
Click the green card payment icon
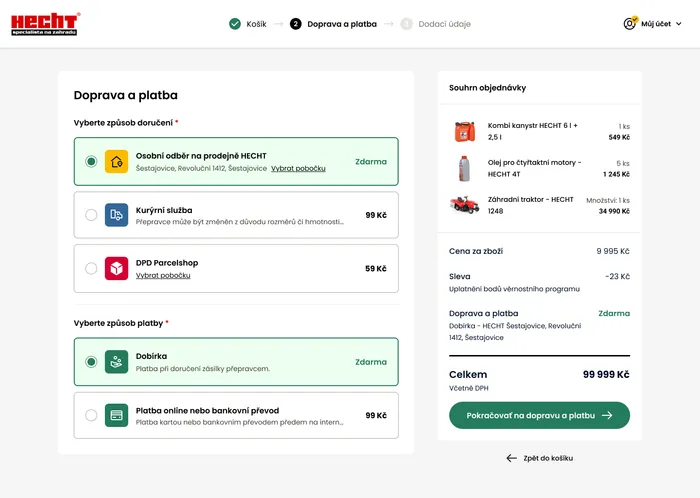coord(117,415)
